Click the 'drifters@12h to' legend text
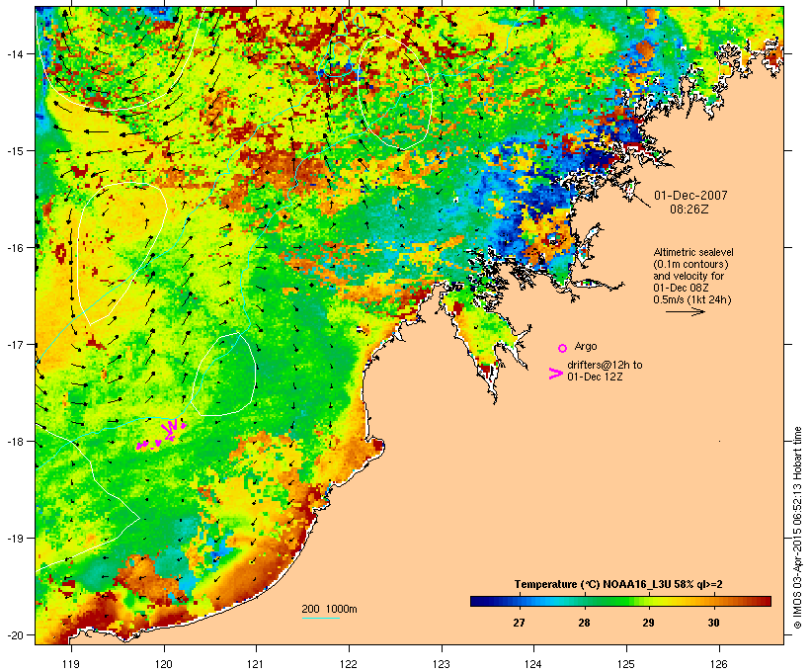 [x=605, y=365]
